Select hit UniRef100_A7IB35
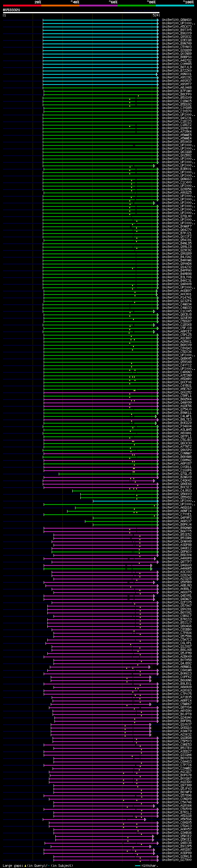The image size is (197, 868). [176, 697]
